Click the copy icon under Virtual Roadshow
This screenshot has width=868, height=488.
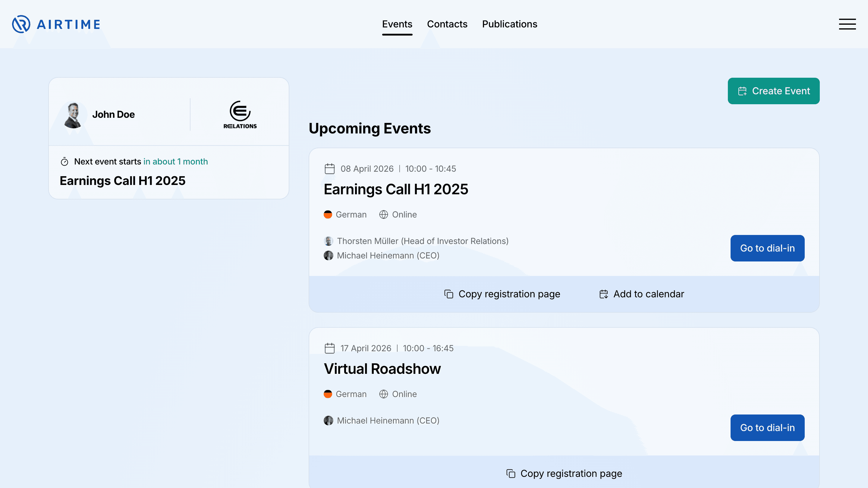(x=511, y=473)
